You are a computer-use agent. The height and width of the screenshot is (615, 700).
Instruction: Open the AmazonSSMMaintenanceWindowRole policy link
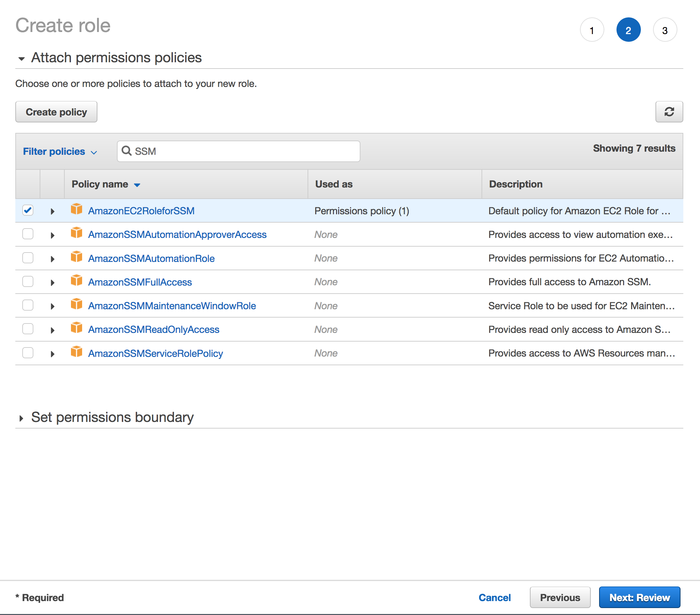click(172, 306)
